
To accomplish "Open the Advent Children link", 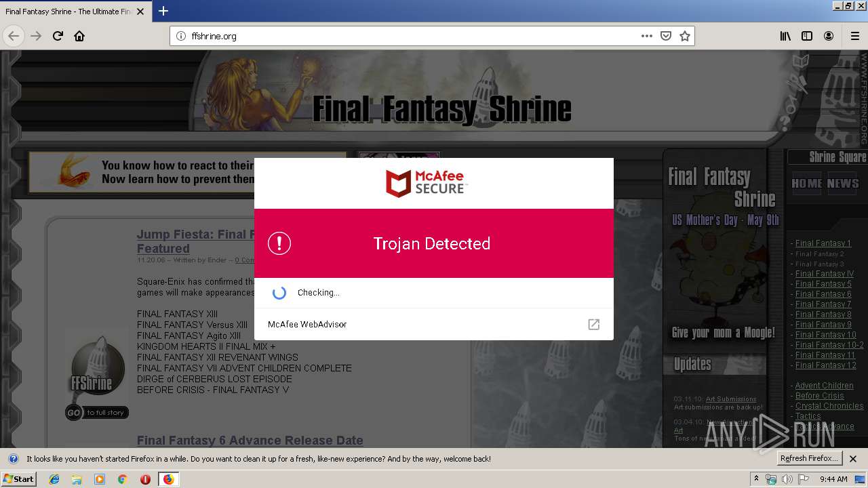I will [x=824, y=386].
